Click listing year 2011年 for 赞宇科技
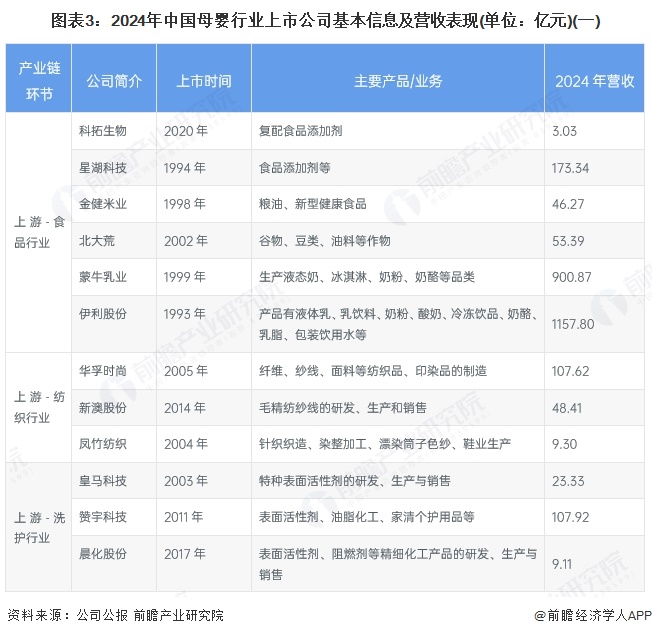Image resolution: width=652 pixels, height=636 pixels. point(184,517)
